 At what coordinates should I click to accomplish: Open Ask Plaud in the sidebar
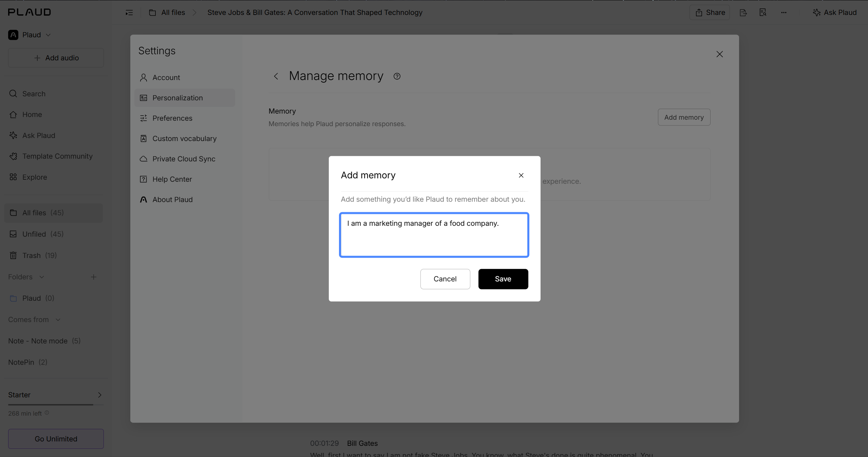coord(53,136)
